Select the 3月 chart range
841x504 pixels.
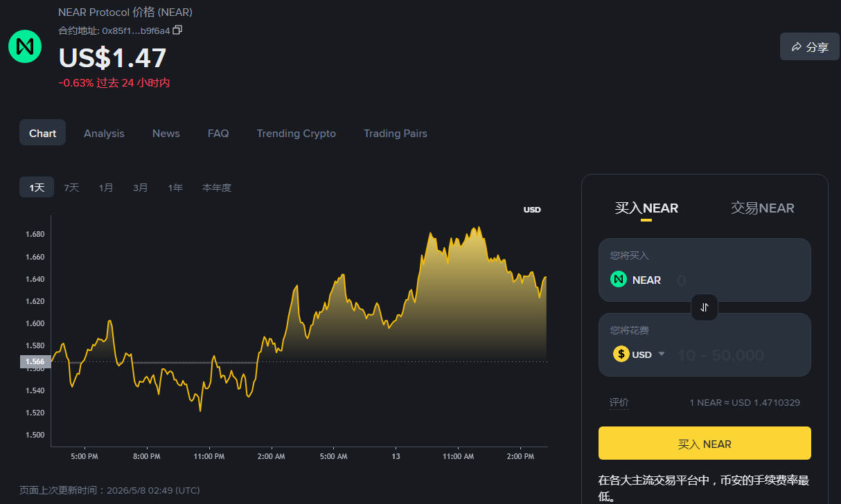pos(141,188)
